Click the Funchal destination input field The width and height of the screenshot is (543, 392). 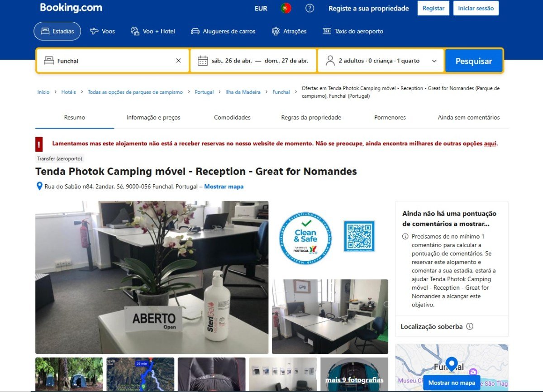coord(113,61)
